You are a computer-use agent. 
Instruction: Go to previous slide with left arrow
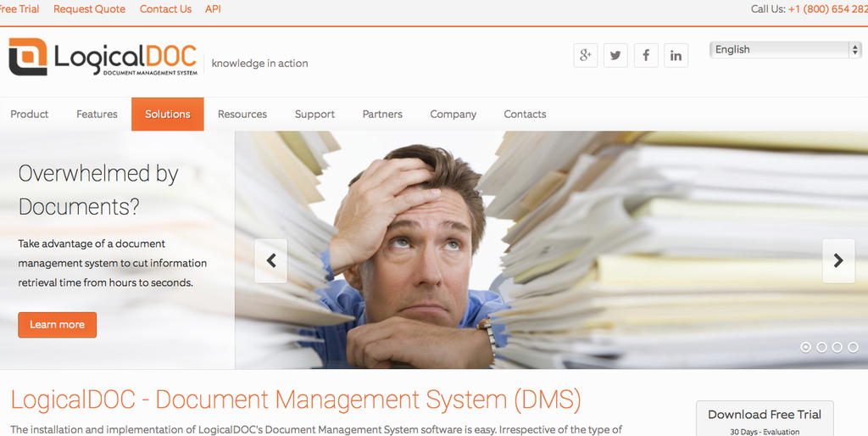pos(271,260)
